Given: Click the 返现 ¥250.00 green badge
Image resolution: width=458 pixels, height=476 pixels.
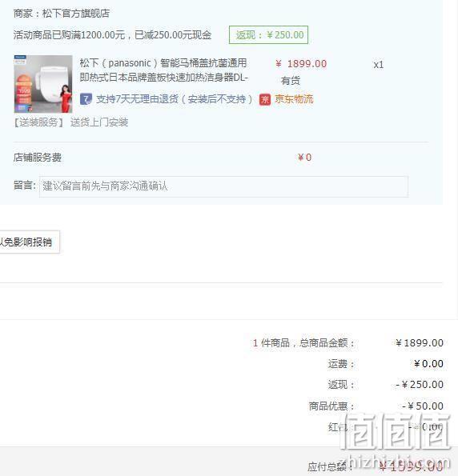Looking at the screenshot, I should (268, 35).
